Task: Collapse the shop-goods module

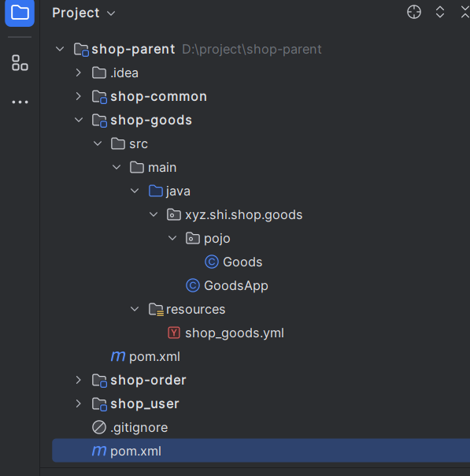Action: pos(79,120)
